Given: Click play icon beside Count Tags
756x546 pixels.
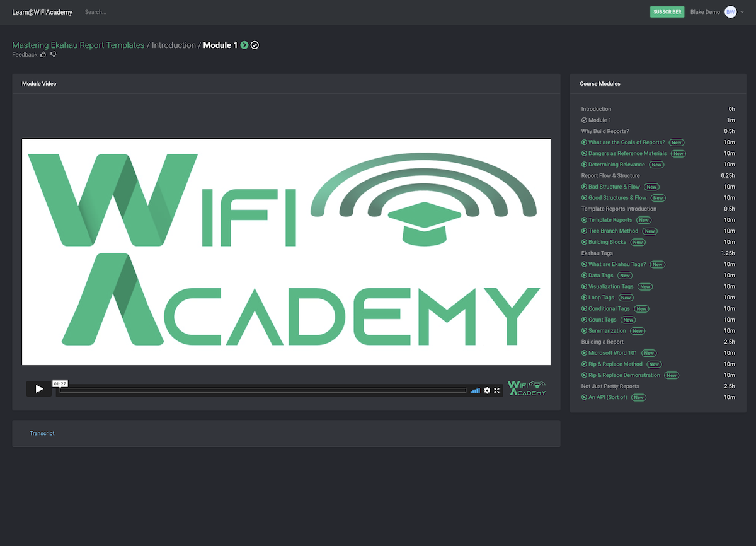Looking at the screenshot, I should pos(584,320).
